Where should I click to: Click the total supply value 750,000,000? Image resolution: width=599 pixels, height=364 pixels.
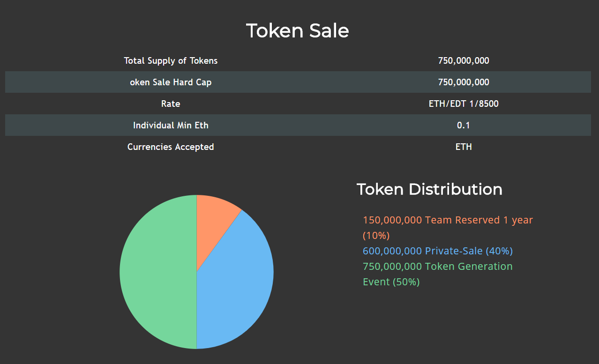pyautogui.click(x=464, y=61)
